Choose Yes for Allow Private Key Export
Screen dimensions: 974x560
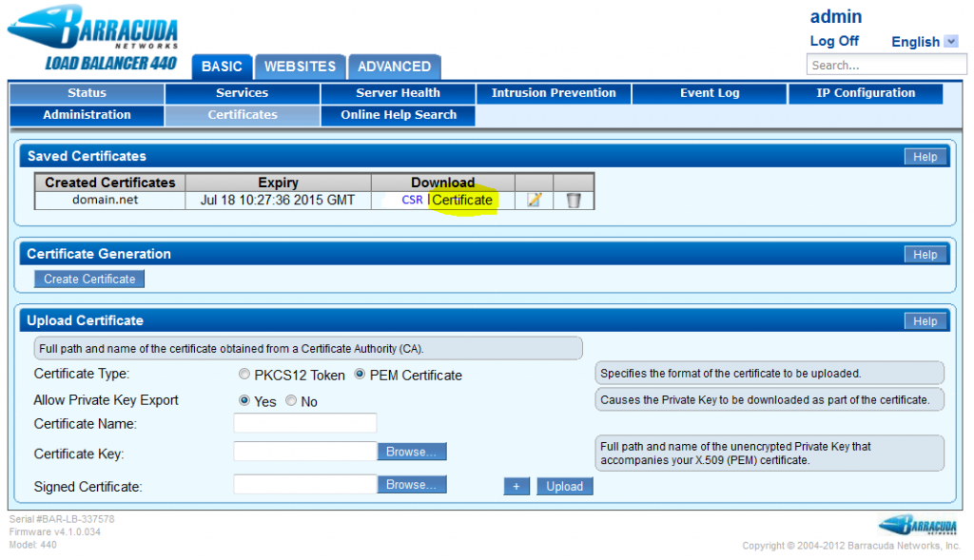point(244,400)
